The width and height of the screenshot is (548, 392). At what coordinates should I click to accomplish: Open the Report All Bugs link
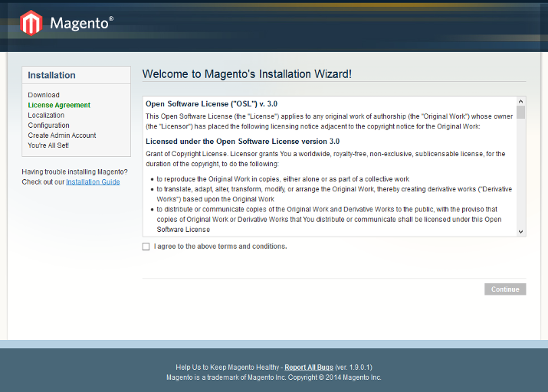[309, 367]
